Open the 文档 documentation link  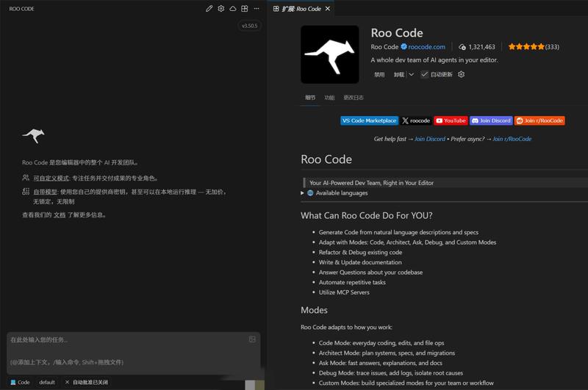pos(60,215)
